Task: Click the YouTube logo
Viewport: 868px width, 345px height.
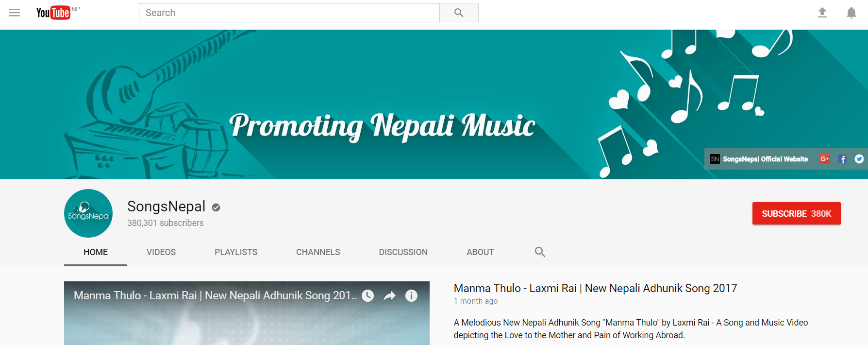Action: (53, 13)
